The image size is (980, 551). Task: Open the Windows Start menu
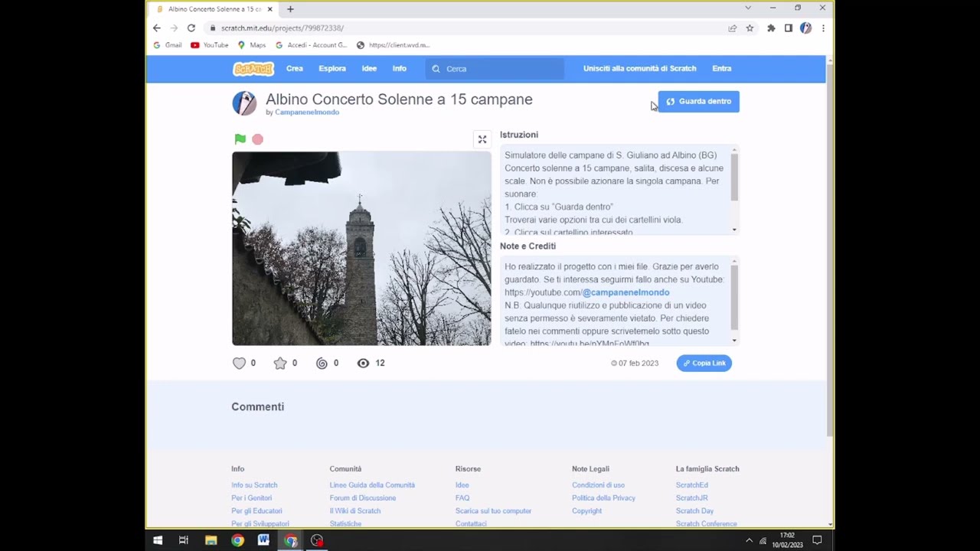pyautogui.click(x=158, y=540)
